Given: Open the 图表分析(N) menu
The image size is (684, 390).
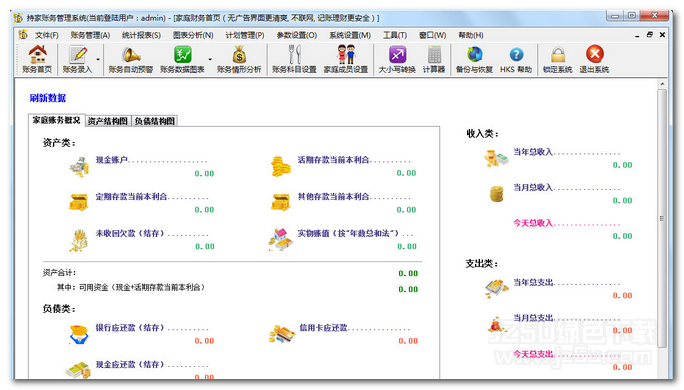Looking at the screenshot, I should (x=193, y=35).
